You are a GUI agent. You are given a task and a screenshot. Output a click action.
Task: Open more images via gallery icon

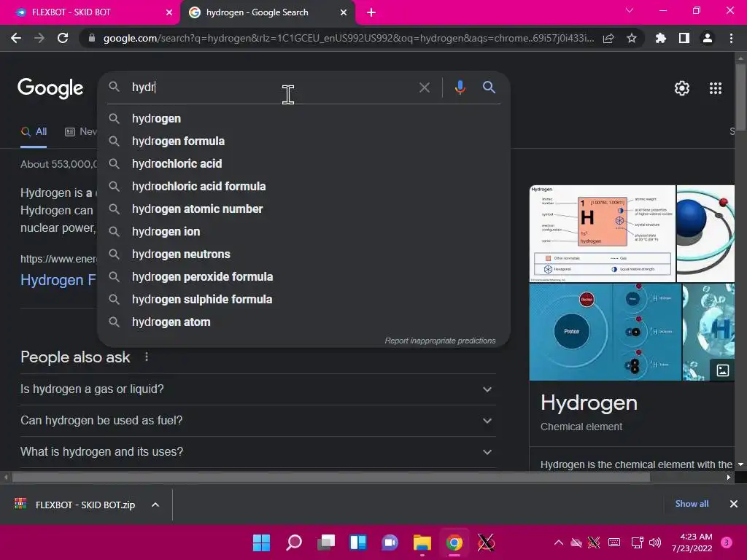723,370
